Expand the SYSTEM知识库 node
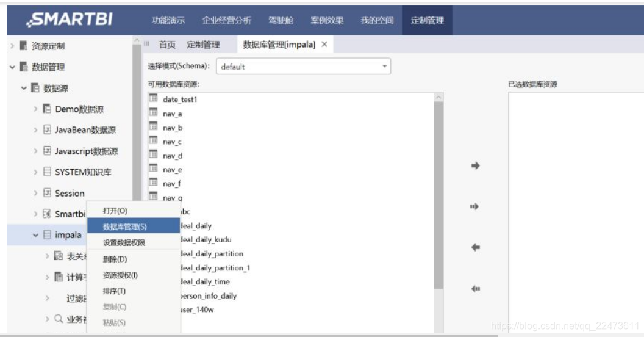This screenshot has width=644, height=337. coord(36,172)
